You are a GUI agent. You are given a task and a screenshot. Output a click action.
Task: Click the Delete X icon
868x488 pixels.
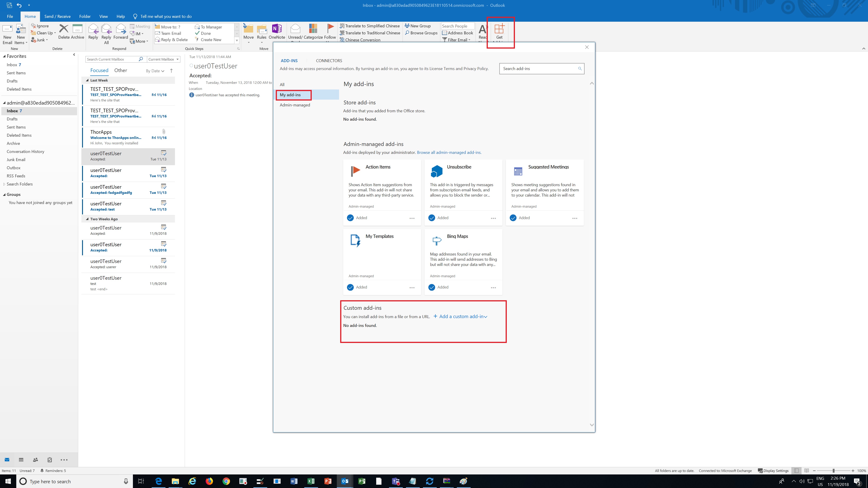64,29
